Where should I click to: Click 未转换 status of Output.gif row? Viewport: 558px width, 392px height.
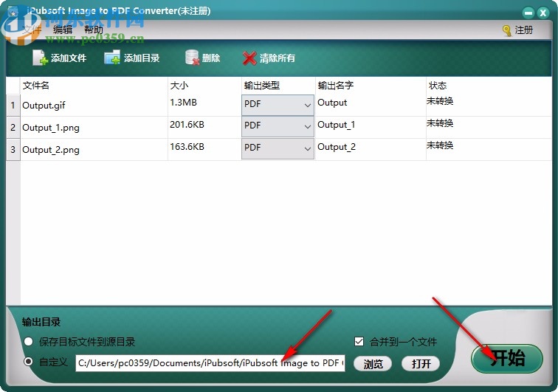click(x=440, y=101)
